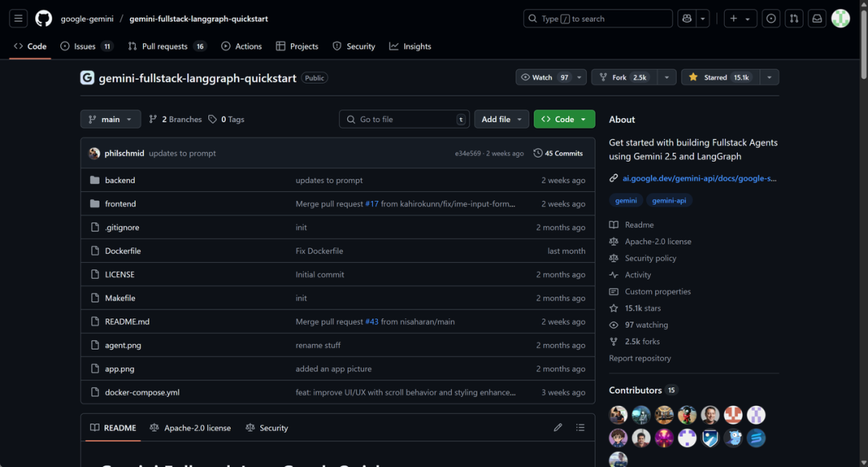Click the repository G logo icon
This screenshot has width=868, height=467.
click(88, 77)
